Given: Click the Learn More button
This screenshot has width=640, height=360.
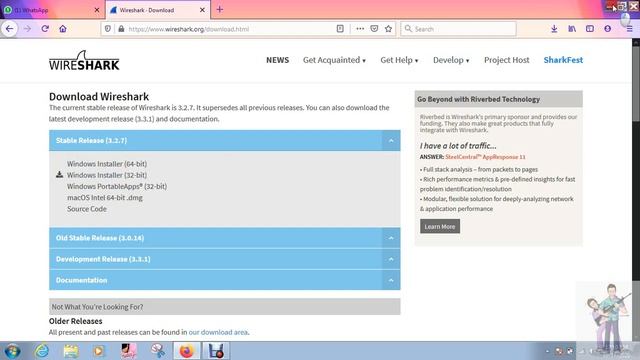Looking at the screenshot, I should pyautogui.click(x=440, y=227).
